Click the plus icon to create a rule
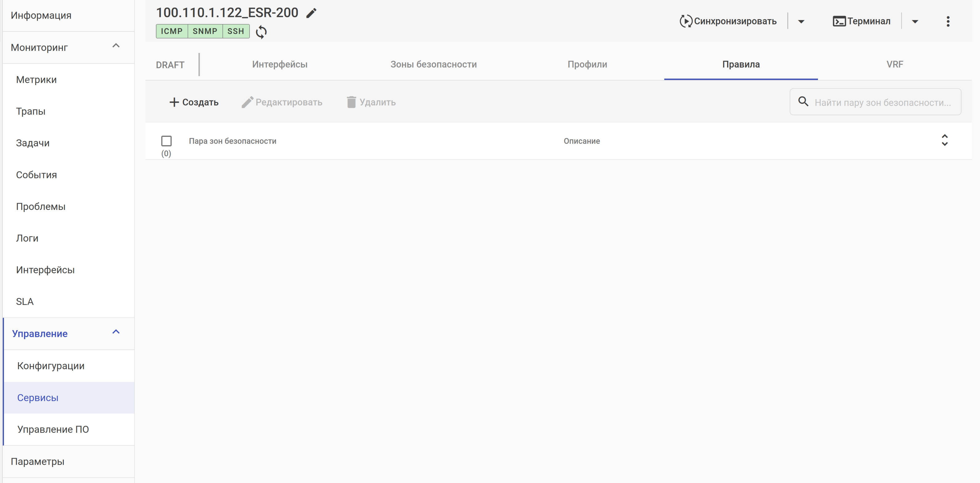The image size is (980, 483). [x=174, y=102]
